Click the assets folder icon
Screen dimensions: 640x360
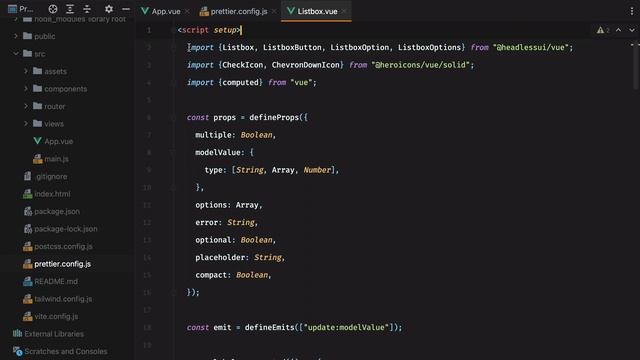38,71
